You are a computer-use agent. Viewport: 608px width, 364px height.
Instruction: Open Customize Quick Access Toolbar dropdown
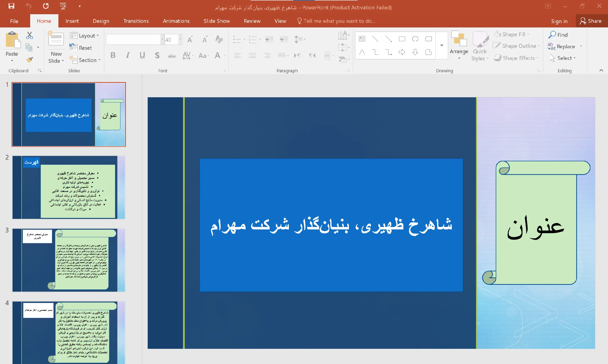click(x=79, y=6)
